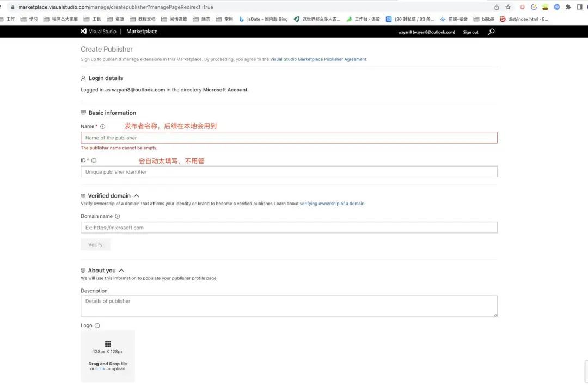
Task: Open the 励志 bookmarks folder
Action: 201,19
